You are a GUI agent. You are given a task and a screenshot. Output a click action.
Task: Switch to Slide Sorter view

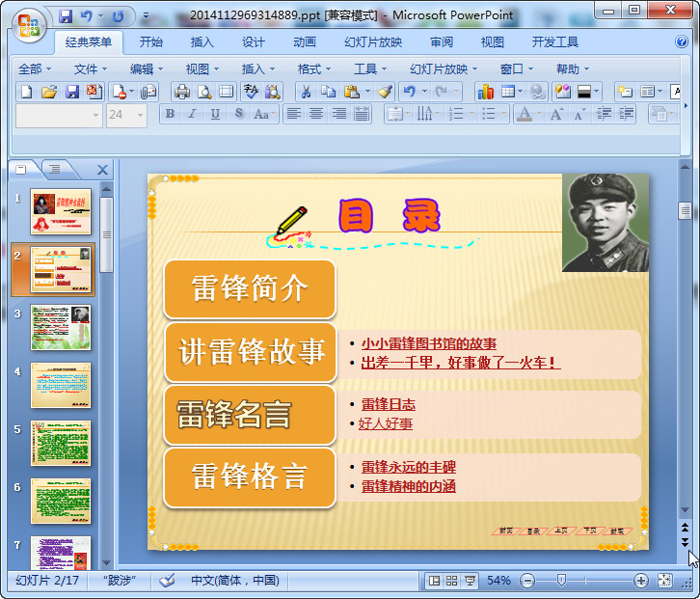tap(452, 581)
